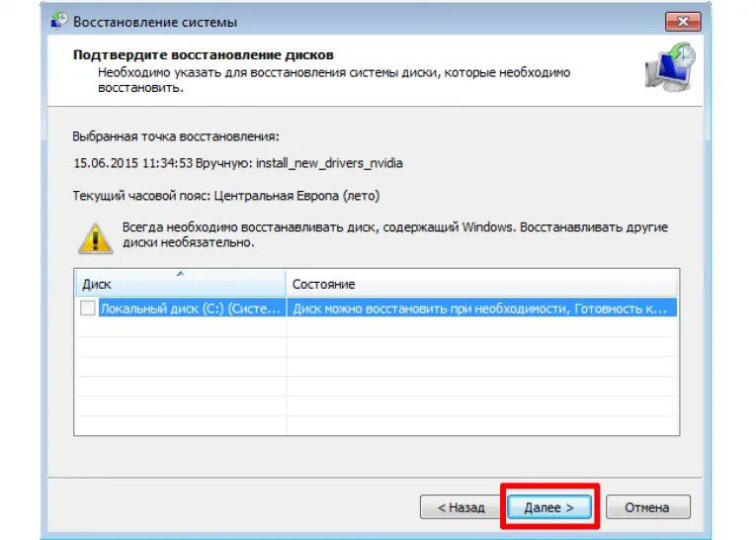Click the 'Выбранная точка восстановления:' label
This screenshot has width=756, height=540.
(176, 136)
